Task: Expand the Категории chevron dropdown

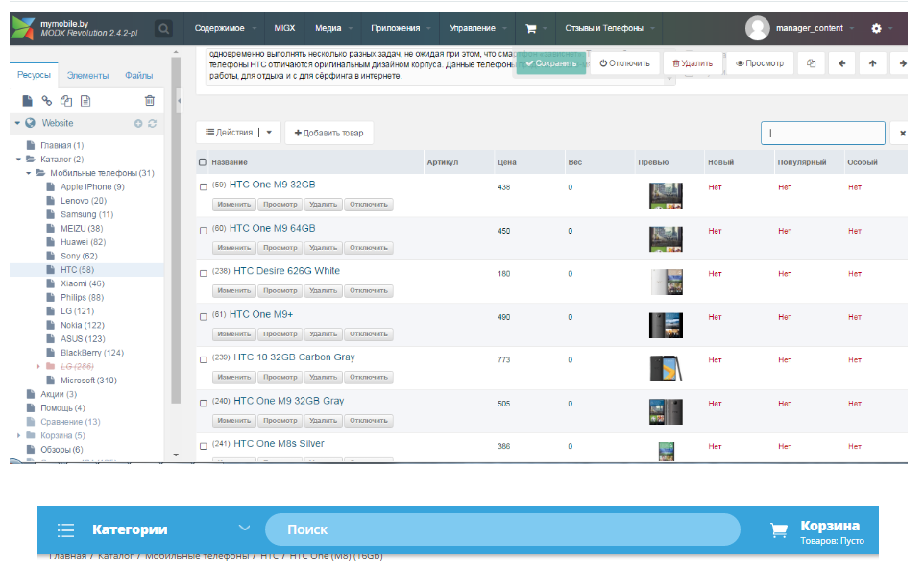Action: pyautogui.click(x=245, y=529)
